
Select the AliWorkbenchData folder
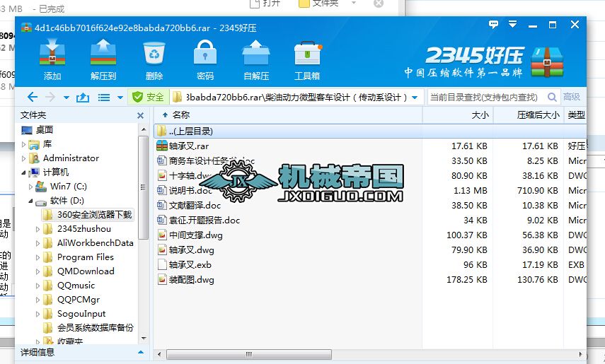(x=96, y=243)
